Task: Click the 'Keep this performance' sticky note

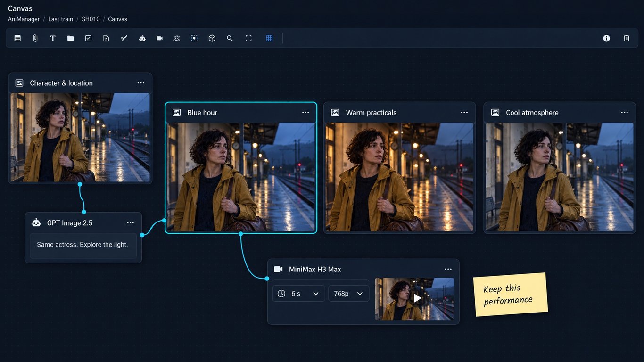Action: pyautogui.click(x=510, y=295)
